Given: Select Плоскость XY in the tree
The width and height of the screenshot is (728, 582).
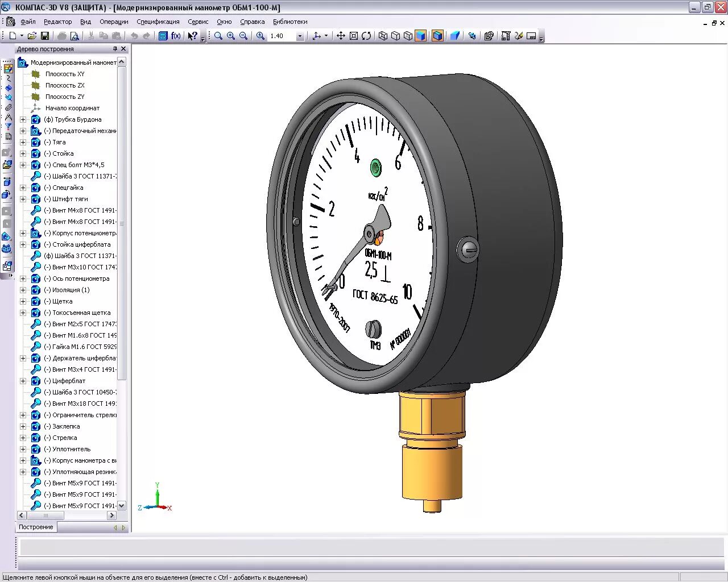Looking at the screenshot, I should pyautogui.click(x=65, y=74).
